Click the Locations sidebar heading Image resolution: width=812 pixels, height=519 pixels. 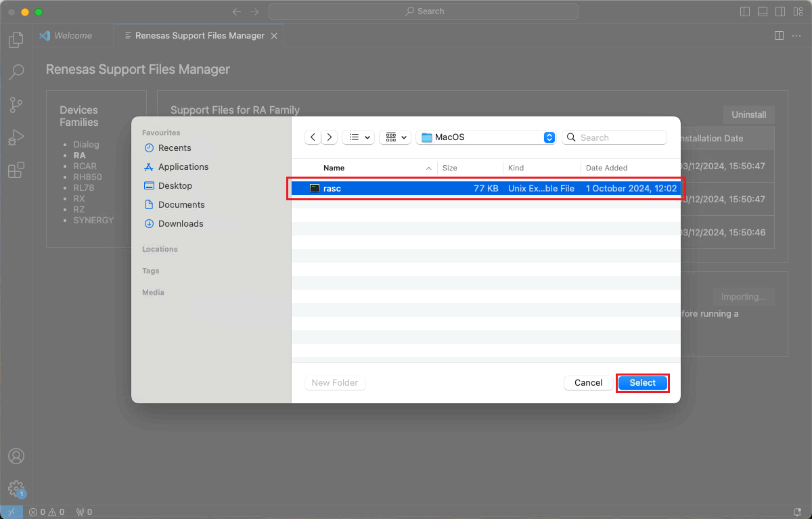coord(160,249)
